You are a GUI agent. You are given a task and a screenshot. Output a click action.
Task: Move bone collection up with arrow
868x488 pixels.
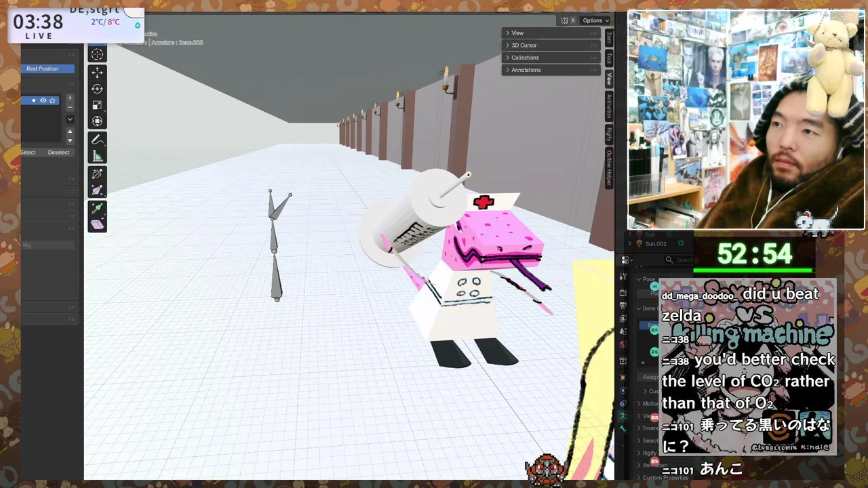70,131
